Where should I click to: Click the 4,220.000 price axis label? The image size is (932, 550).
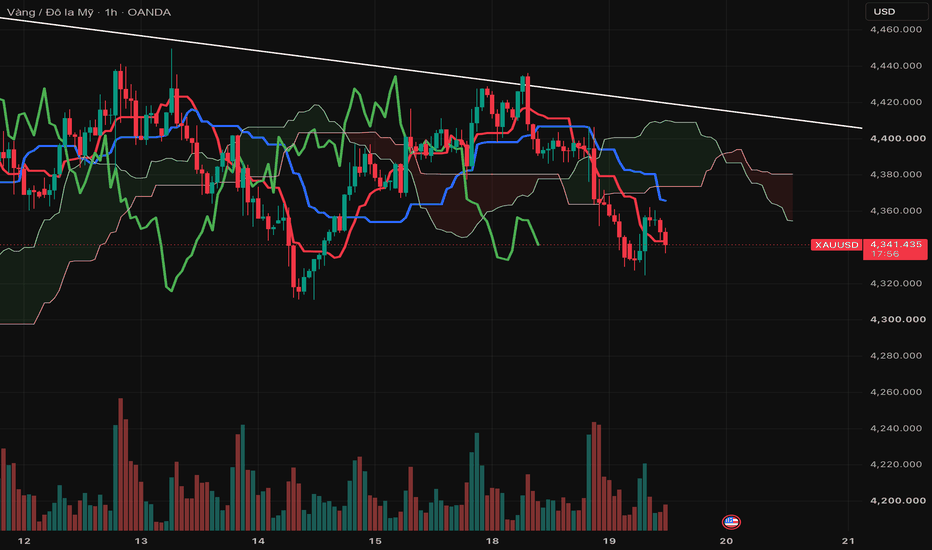895,464
